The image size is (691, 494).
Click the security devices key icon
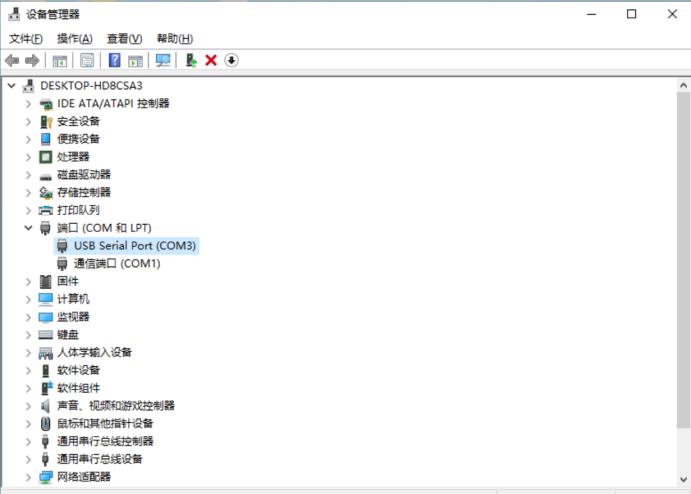(46, 122)
